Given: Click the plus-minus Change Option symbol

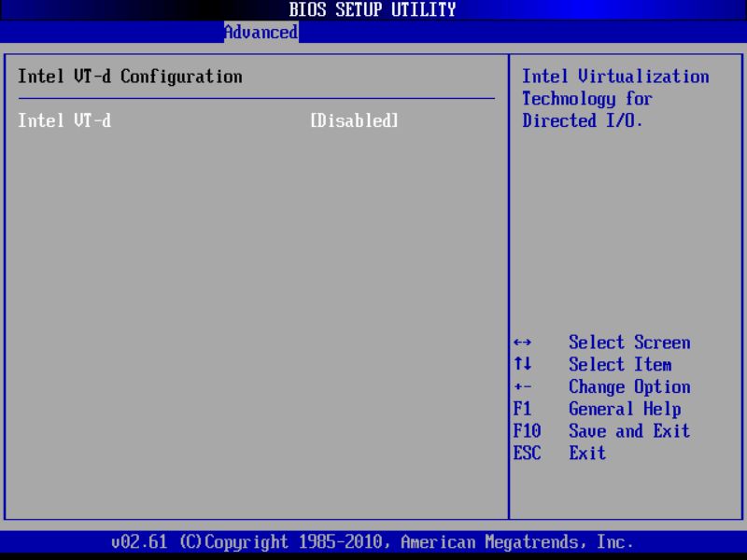Looking at the screenshot, I should (525, 386).
